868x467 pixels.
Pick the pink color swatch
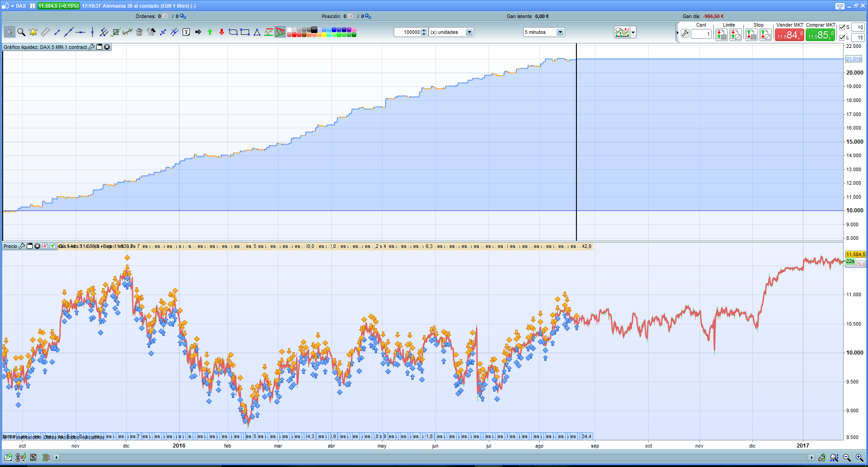354,30
